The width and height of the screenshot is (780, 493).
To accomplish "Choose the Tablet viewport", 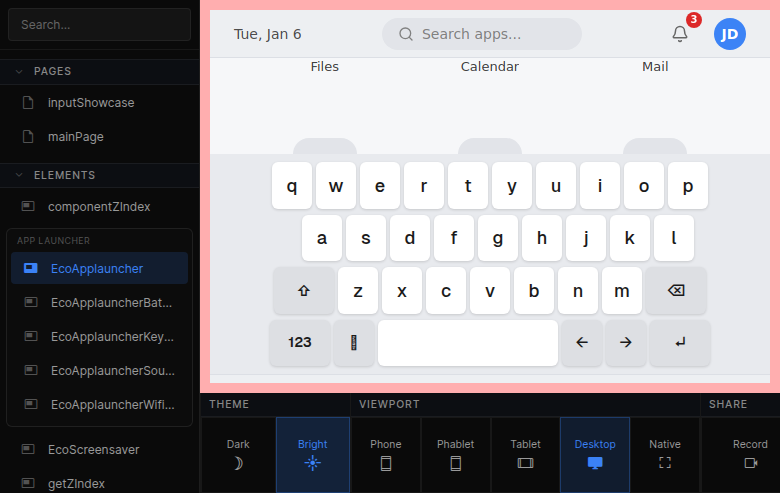I will tap(525, 454).
